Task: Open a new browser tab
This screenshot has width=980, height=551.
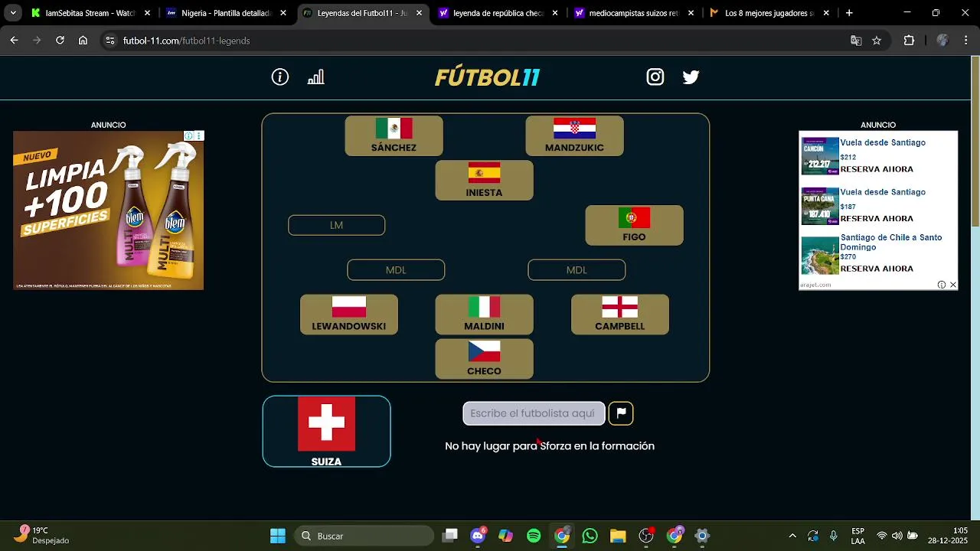Action: coord(849,13)
